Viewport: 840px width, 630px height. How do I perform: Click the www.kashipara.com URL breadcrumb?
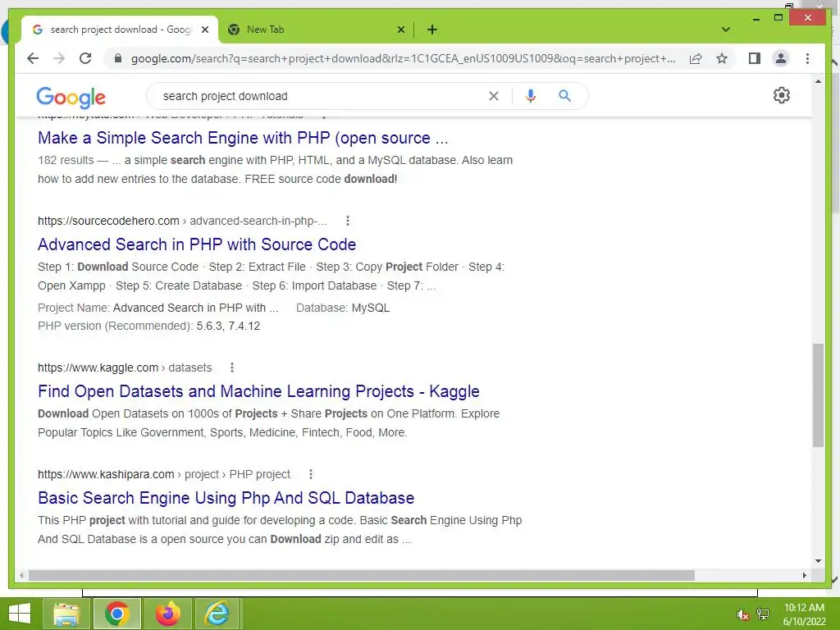coord(163,474)
